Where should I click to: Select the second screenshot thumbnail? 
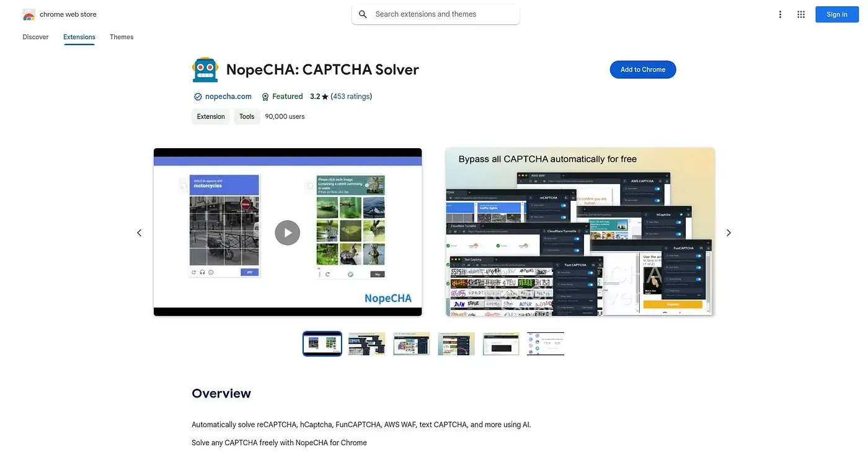[x=367, y=343]
